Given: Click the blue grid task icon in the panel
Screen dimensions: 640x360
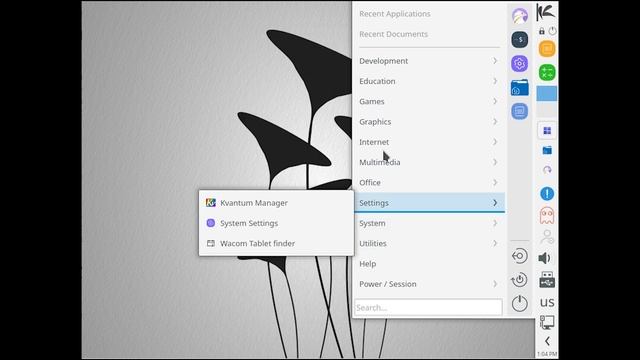Looking at the screenshot, I should [x=547, y=131].
